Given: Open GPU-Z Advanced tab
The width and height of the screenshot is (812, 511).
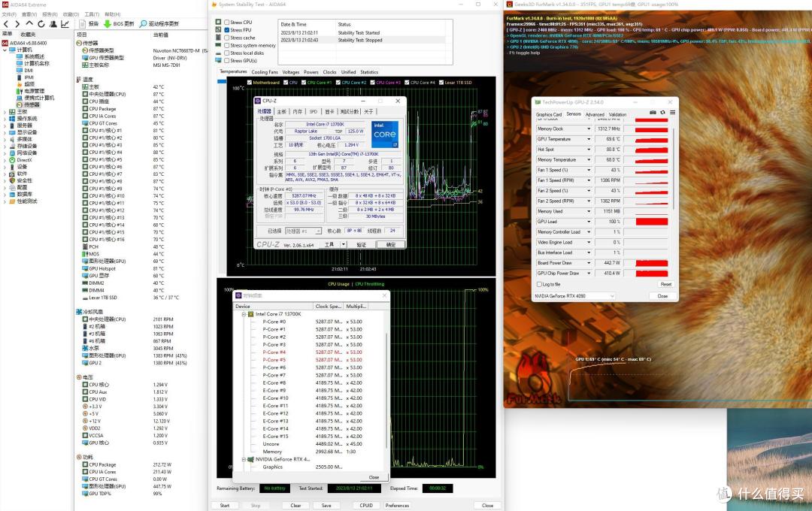Looking at the screenshot, I should pos(595,114).
